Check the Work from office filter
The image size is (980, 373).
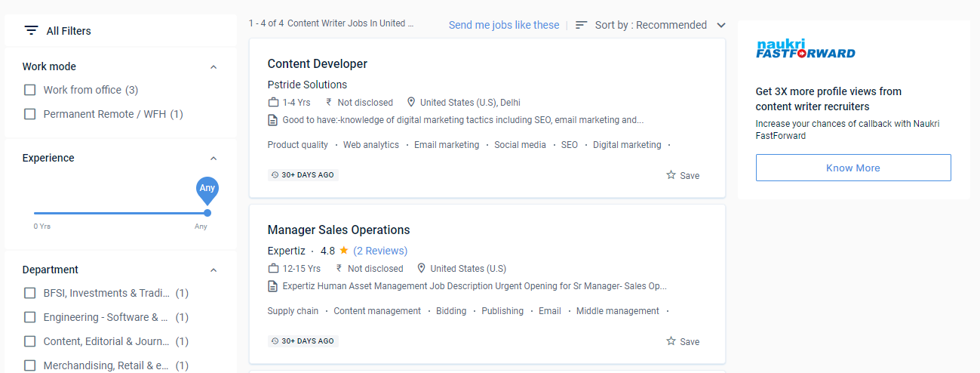coord(30,90)
